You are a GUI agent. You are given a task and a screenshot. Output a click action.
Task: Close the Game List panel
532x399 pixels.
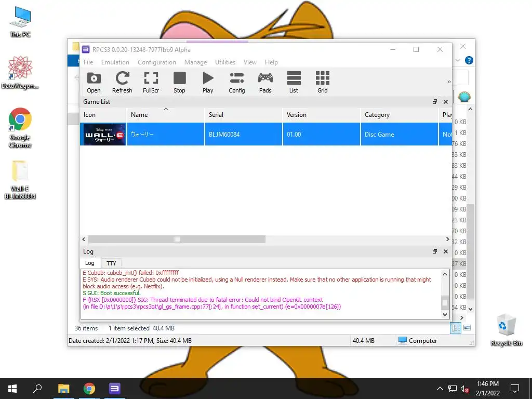445,102
